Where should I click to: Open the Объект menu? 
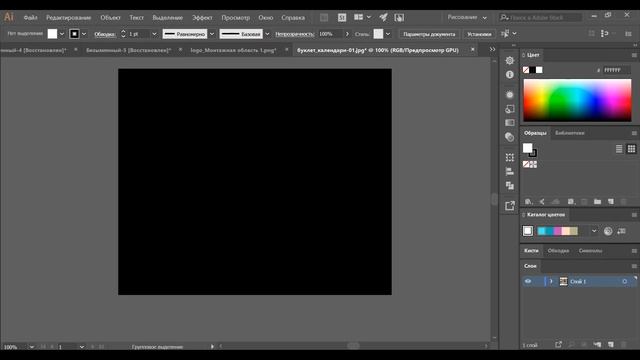[x=110, y=18]
